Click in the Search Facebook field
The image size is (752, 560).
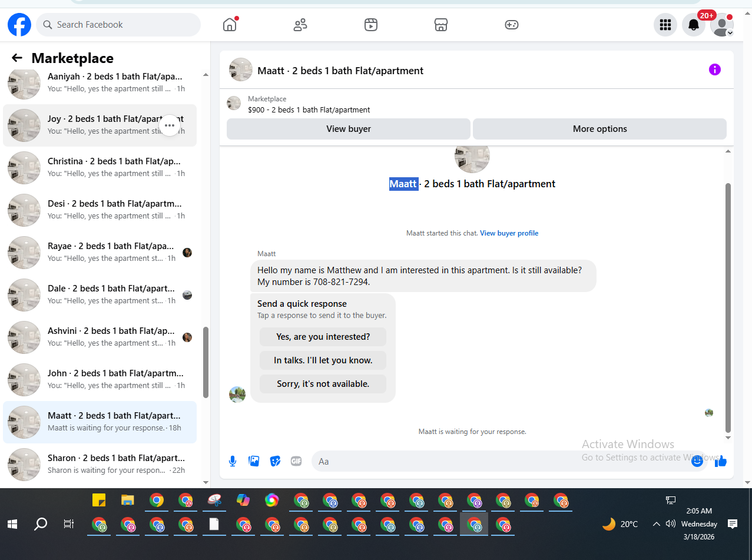point(119,25)
